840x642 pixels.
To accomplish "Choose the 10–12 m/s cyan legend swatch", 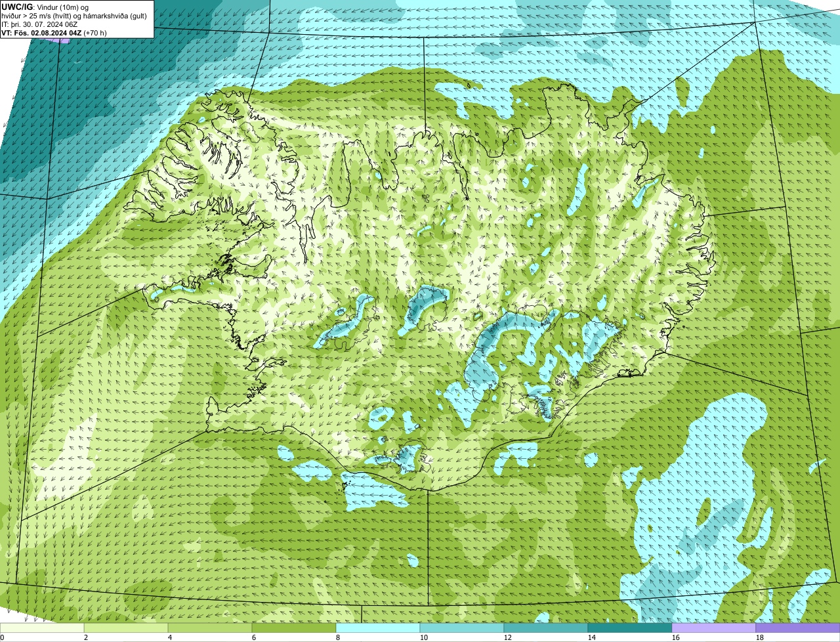I will pos(462,628).
